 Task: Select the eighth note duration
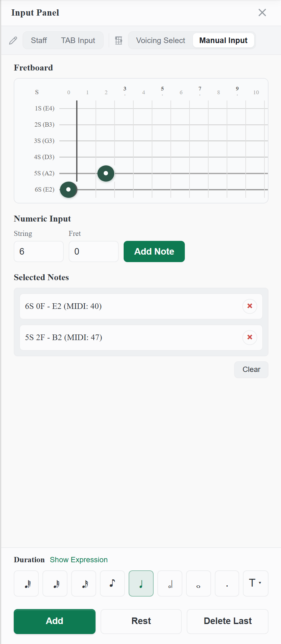coord(112,583)
